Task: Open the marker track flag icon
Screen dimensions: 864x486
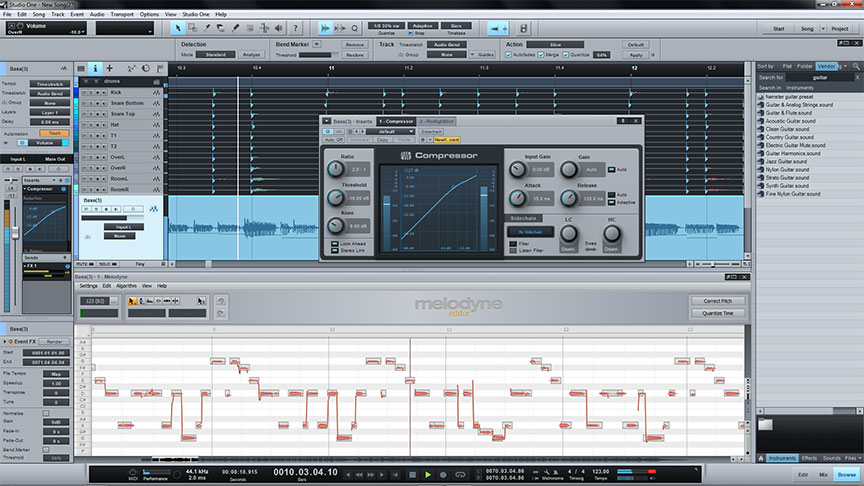Action: [x=160, y=68]
